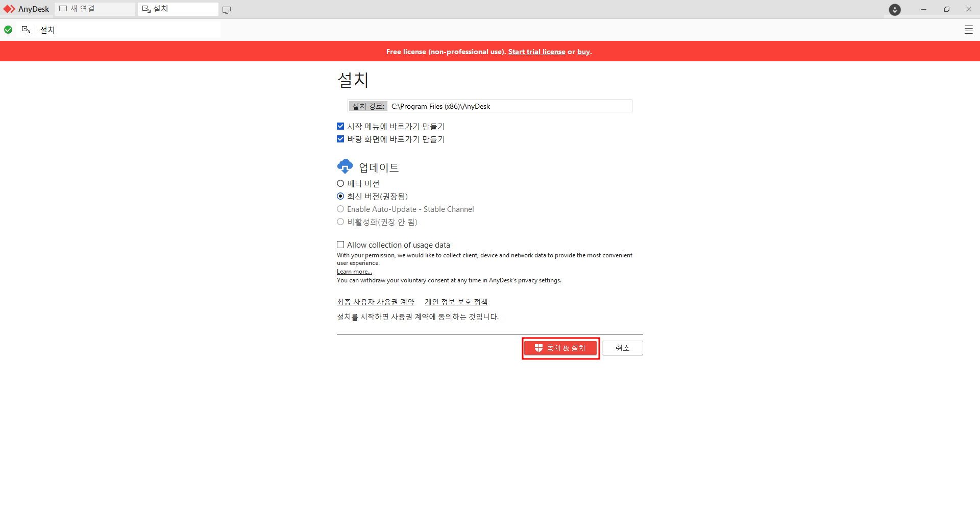The image size is (980, 531).
Task: Uncheck 바탕 화면에 바로가기 만들기
Action: pyautogui.click(x=340, y=138)
